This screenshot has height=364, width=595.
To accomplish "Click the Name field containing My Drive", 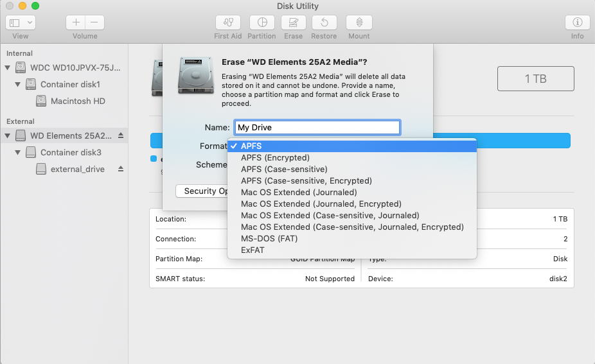I will click(x=317, y=127).
